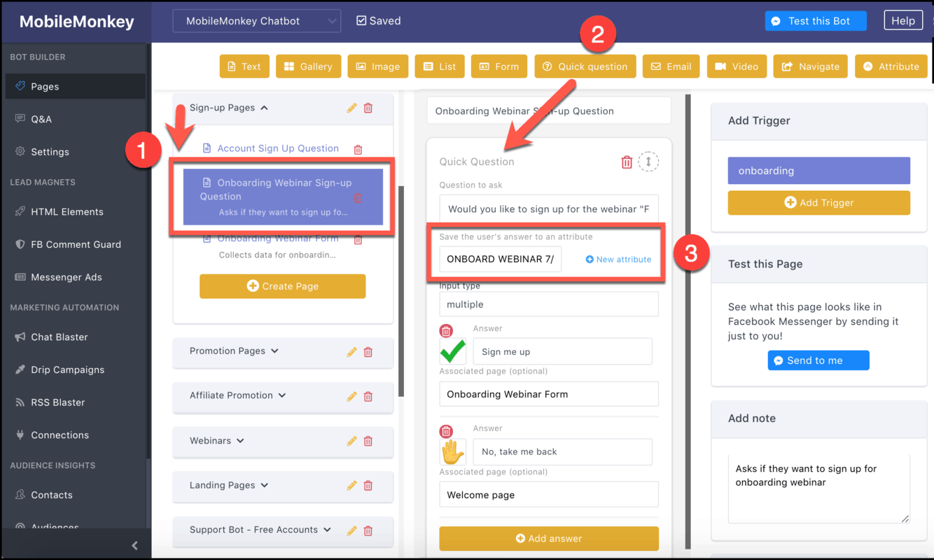Delete Onboarding Webinar Sign-up Question page

(x=358, y=198)
